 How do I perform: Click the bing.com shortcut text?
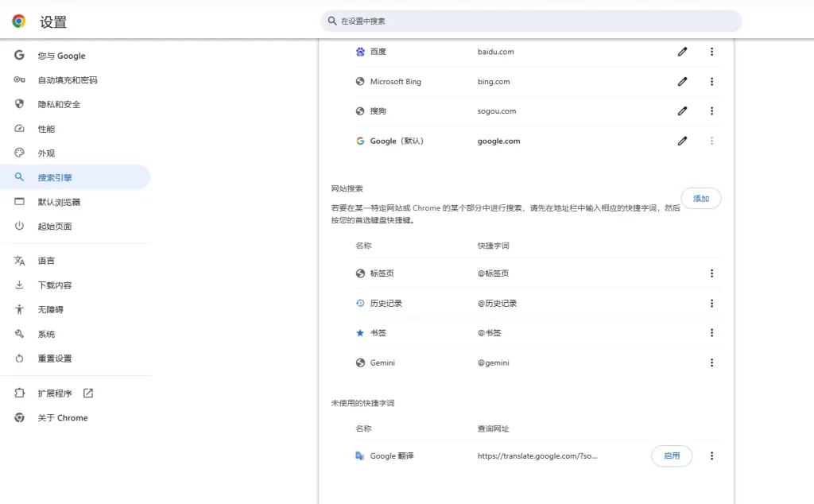pos(494,82)
